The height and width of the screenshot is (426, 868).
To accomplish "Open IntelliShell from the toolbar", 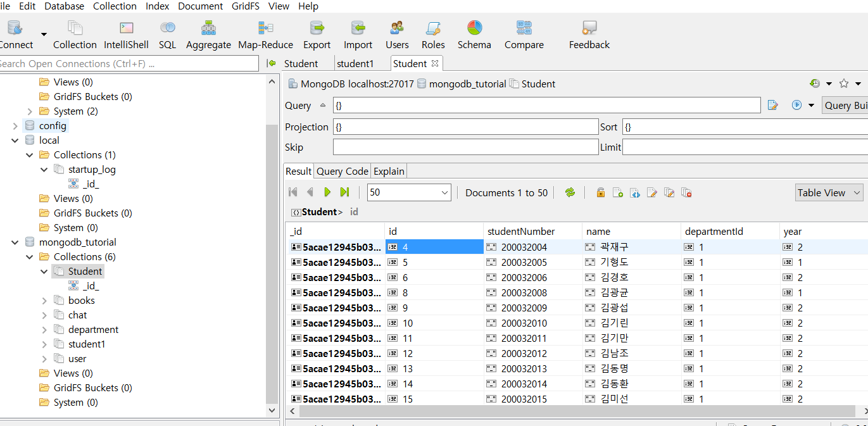I will point(126,34).
